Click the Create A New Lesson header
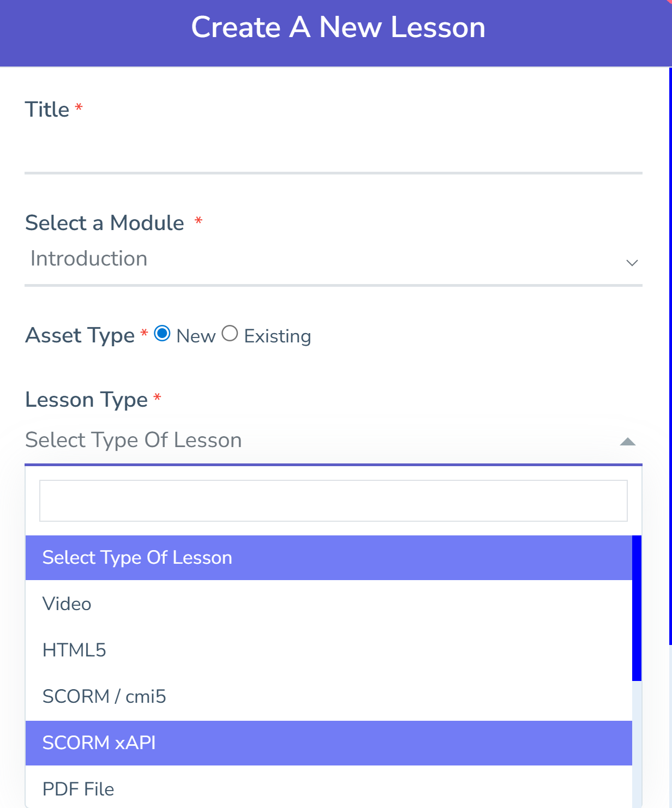The image size is (672, 808). pyautogui.click(x=338, y=27)
